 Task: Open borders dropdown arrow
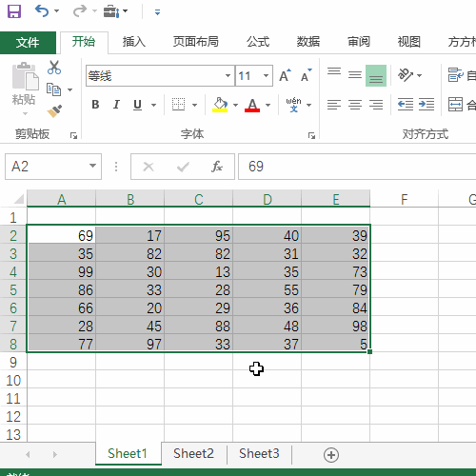pyautogui.click(x=195, y=105)
